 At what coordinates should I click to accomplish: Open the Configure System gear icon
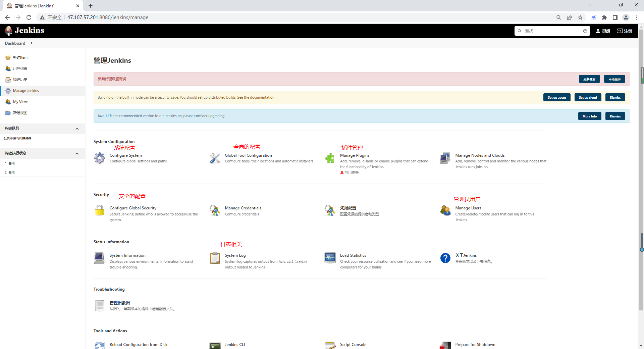click(x=100, y=158)
